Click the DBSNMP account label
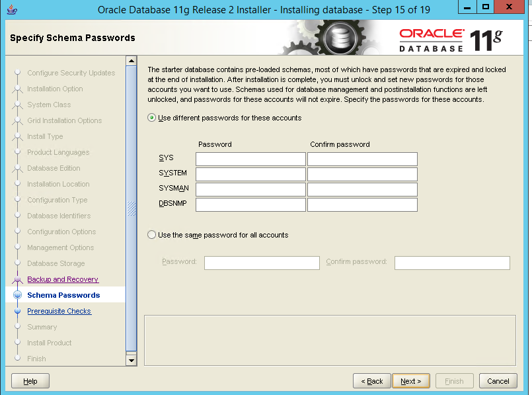Image resolution: width=532 pixels, height=395 pixels. [172, 203]
